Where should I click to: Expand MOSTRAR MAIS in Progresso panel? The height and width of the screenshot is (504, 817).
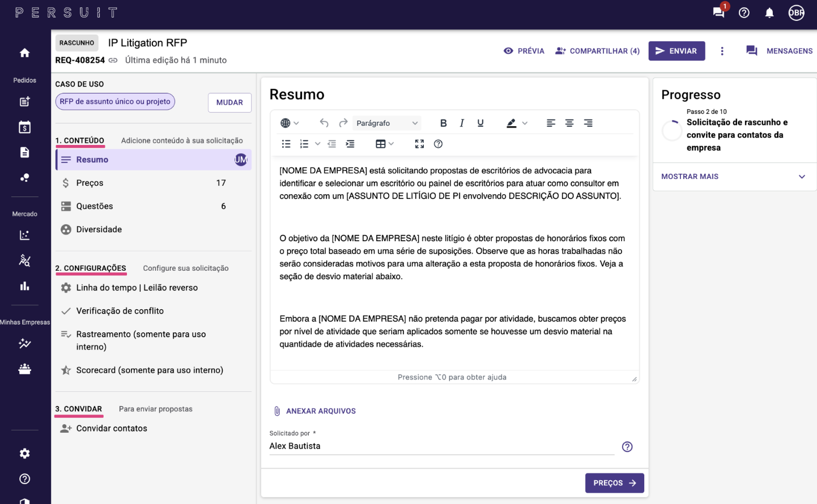point(734,177)
